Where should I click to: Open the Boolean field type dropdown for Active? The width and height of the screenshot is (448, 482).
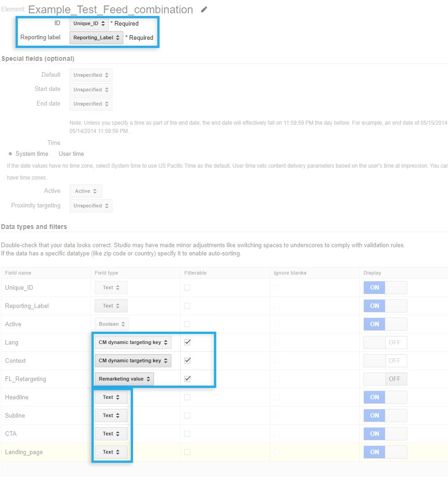tap(111, 324)
